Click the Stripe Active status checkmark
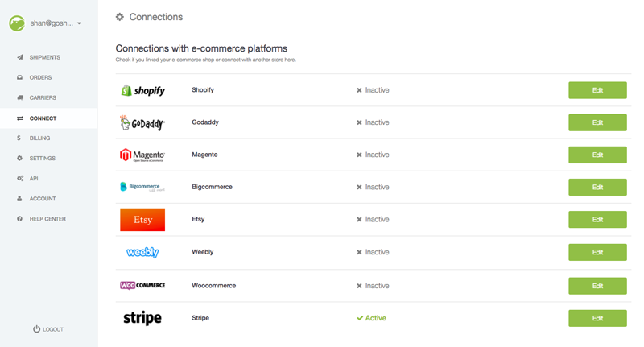The width and height of the screenshot is (644, 347). tap(360, 318)
